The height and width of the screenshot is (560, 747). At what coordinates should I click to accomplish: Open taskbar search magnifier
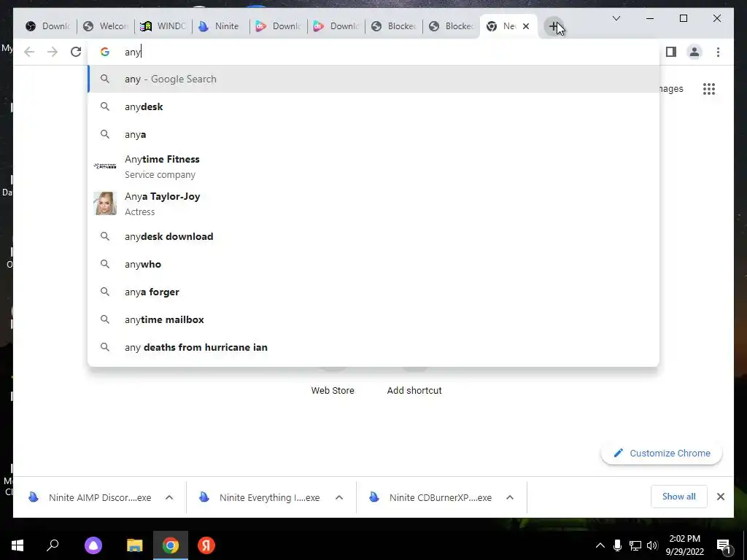53,545
